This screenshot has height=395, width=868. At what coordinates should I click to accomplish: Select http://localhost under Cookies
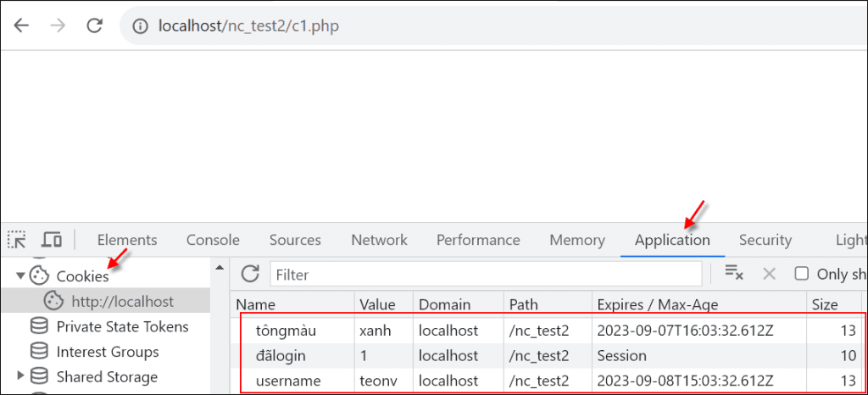pos(122,302)
